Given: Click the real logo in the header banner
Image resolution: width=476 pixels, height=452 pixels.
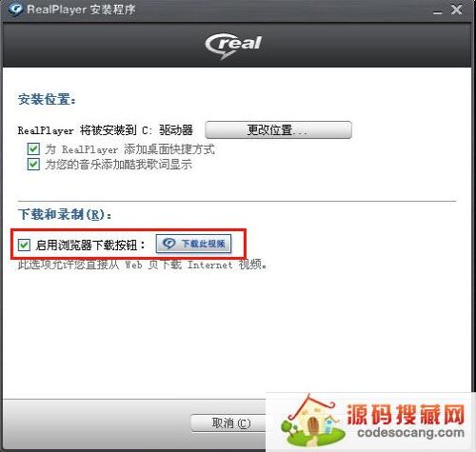Looking at the screenshot, I should (233, 46).
